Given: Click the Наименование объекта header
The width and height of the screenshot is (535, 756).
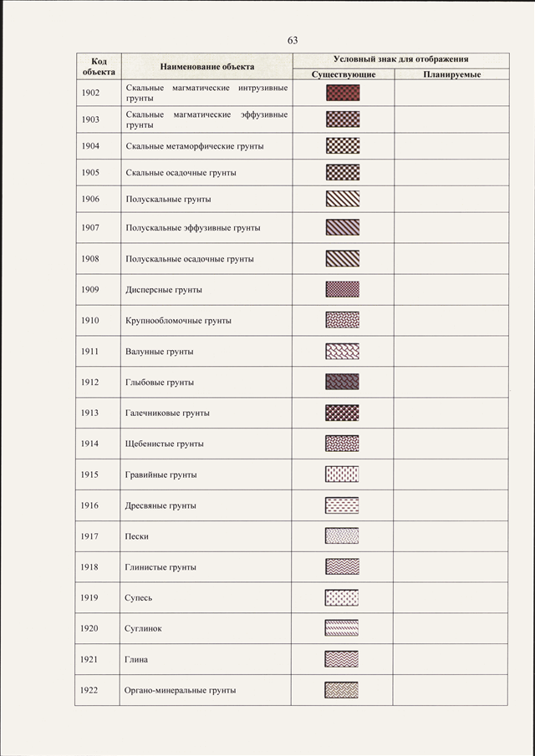Looking at the screenshot, I should (207, 67).
